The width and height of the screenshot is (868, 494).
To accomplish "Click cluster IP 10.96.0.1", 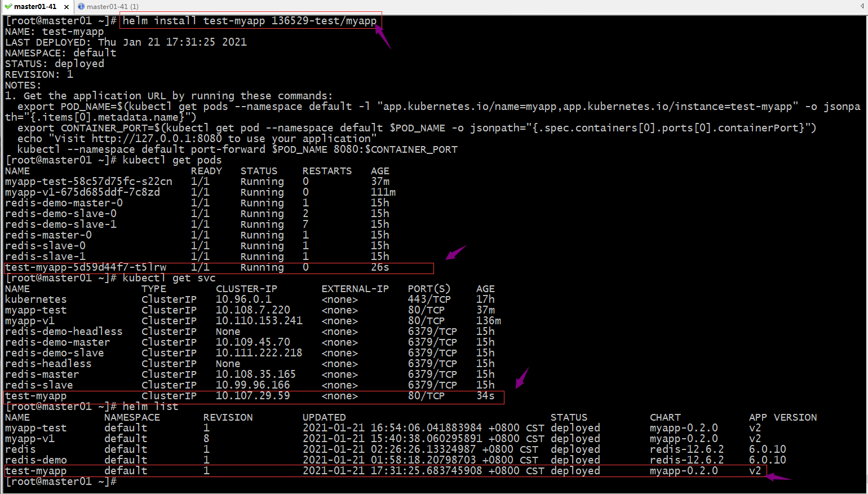I will click(243, 299).
